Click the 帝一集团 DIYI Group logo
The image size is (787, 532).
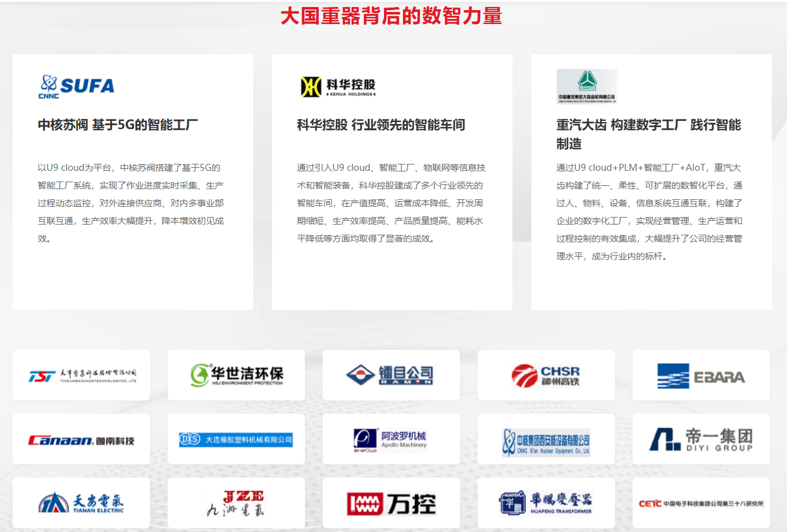coord(701,439)
